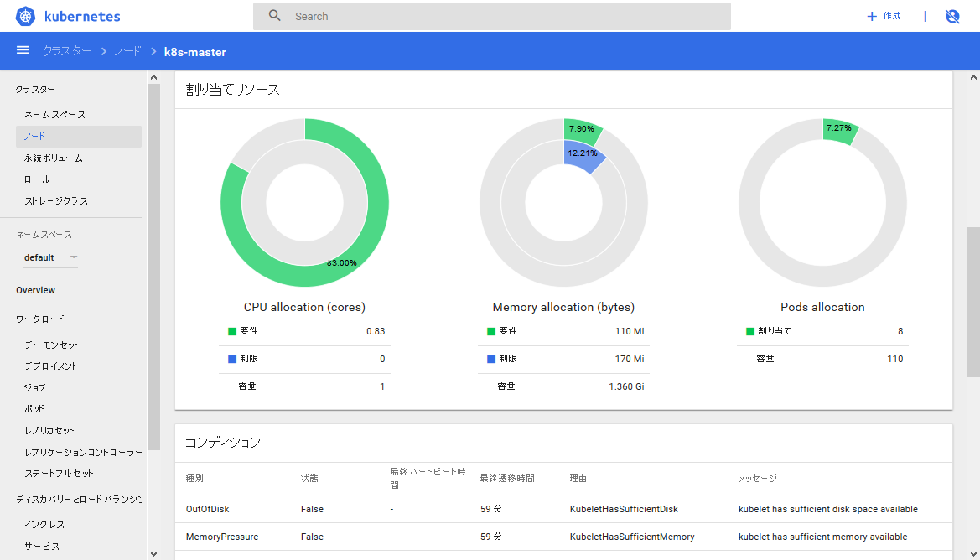Click the 83.00% CPU chart label
The width and height of the screenshot is (980, 560).
tap(341, 262)
